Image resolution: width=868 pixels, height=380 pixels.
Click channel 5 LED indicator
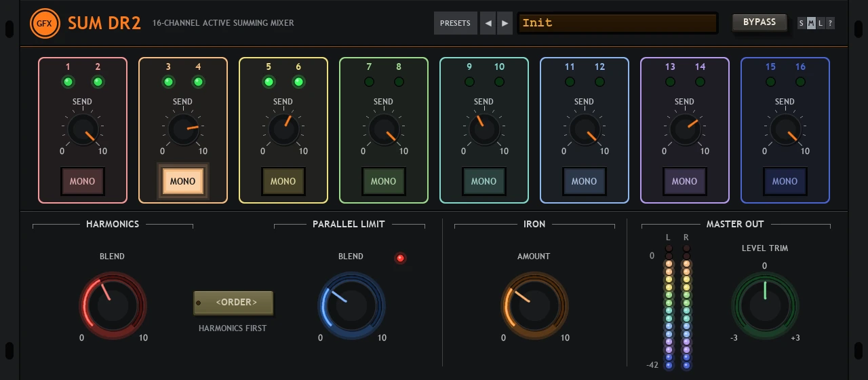point(269,82)
